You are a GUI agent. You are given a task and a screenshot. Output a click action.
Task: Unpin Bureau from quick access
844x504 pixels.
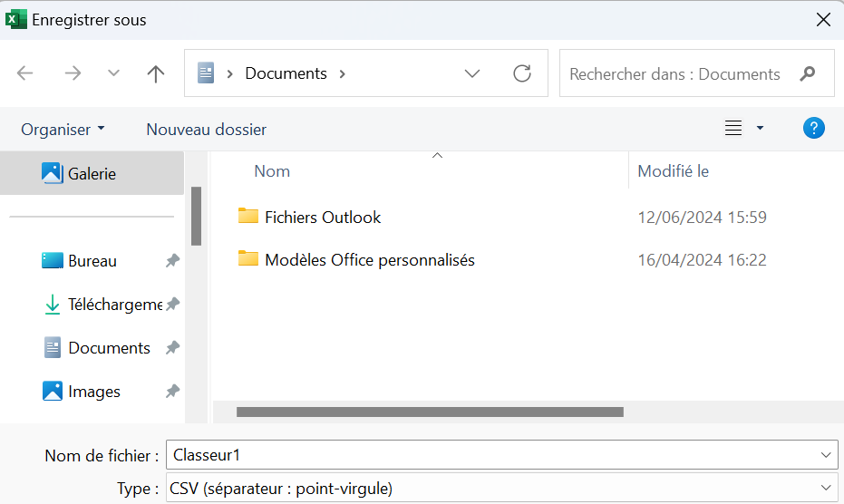[172, 261]
